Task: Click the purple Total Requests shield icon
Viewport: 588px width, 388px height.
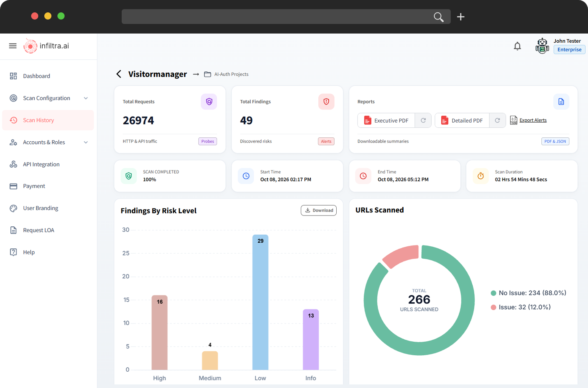Action: point(209,102)
